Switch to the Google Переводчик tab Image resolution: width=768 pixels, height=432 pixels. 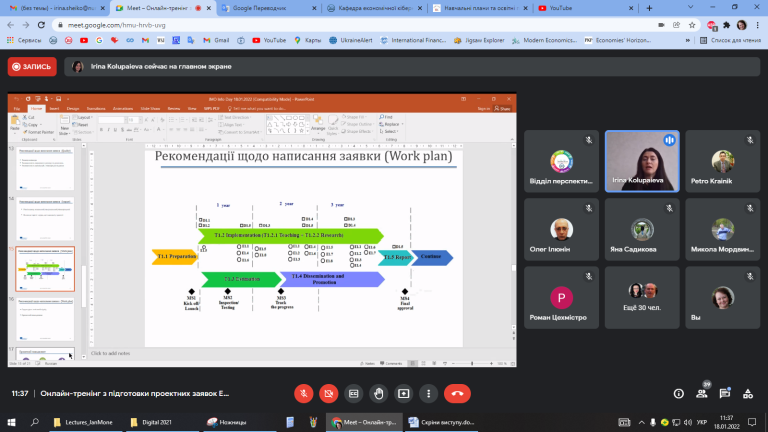268,8
